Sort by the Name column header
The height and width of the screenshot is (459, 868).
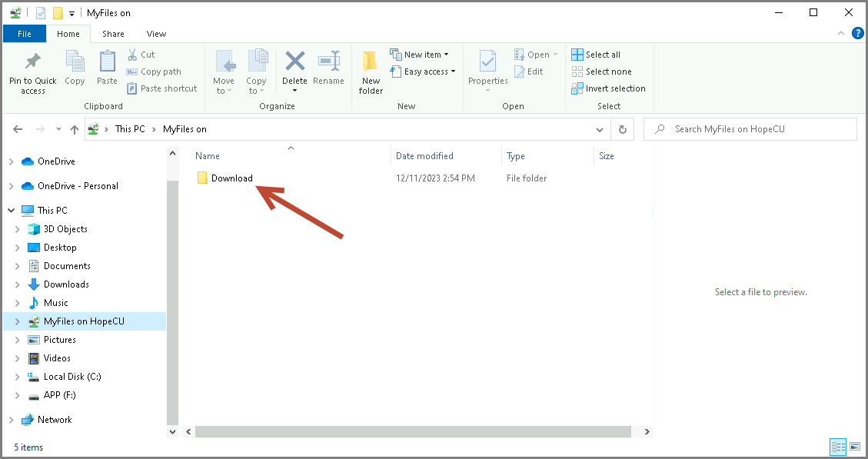(x=207, y=156)
